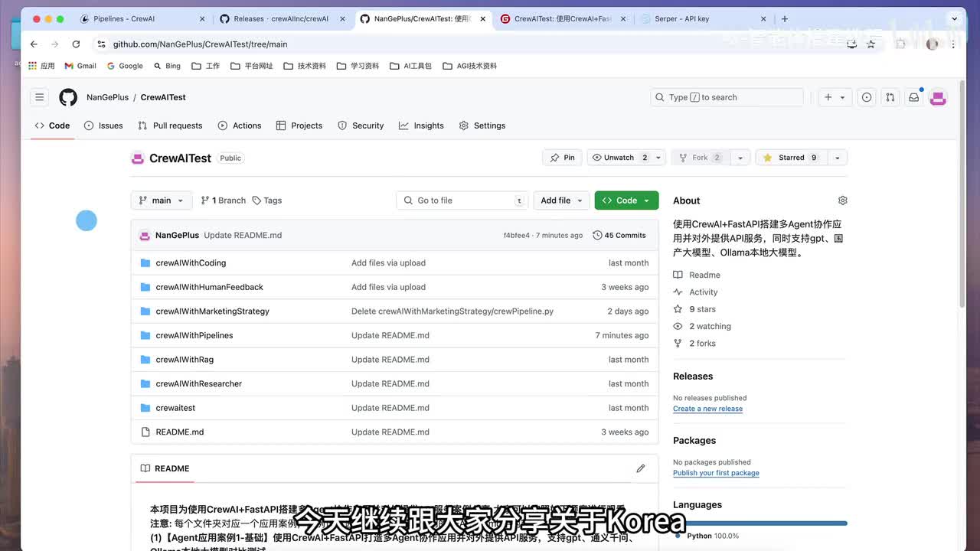Open the Tags link
The width and height of the screenshot is (980, 551).
(267, 201)
